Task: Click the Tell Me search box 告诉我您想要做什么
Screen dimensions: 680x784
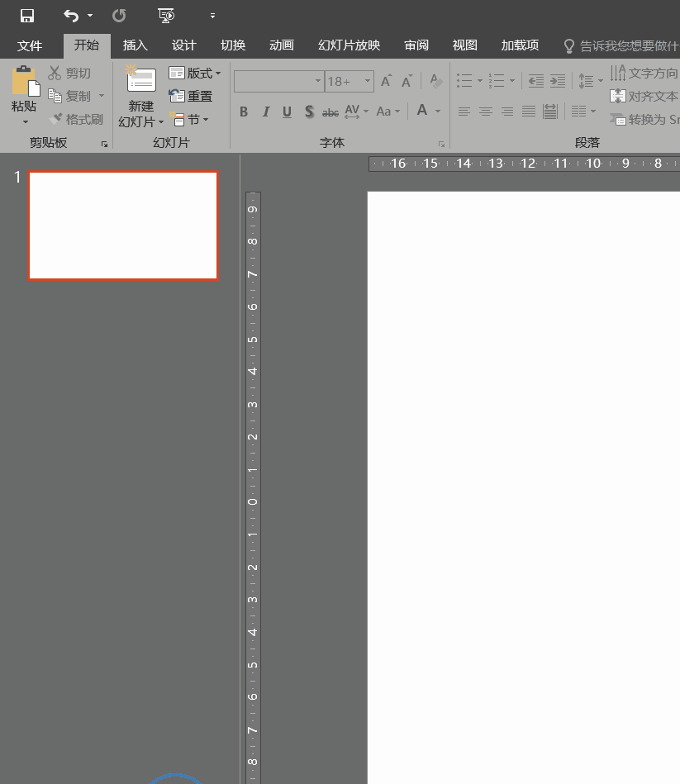Action: click(x=621, y=46)
